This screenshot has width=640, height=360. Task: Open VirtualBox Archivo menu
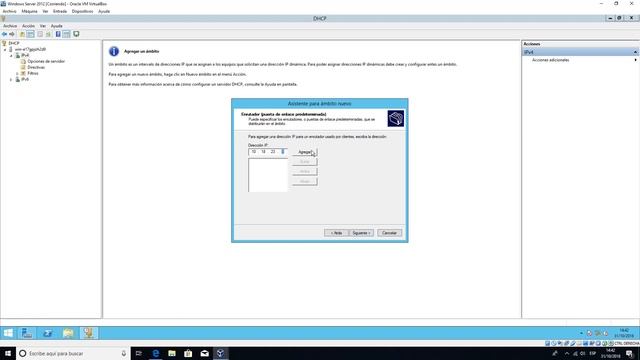[x=9, y=11]
